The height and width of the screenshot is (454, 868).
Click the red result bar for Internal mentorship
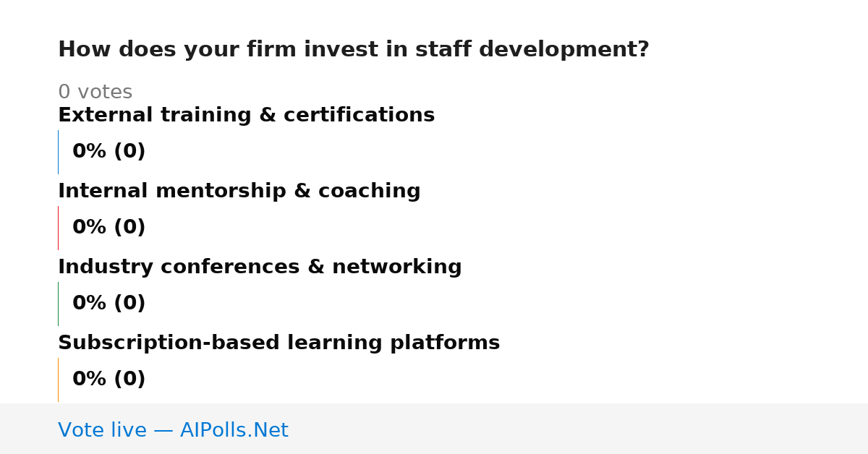(x=58, y=228)
